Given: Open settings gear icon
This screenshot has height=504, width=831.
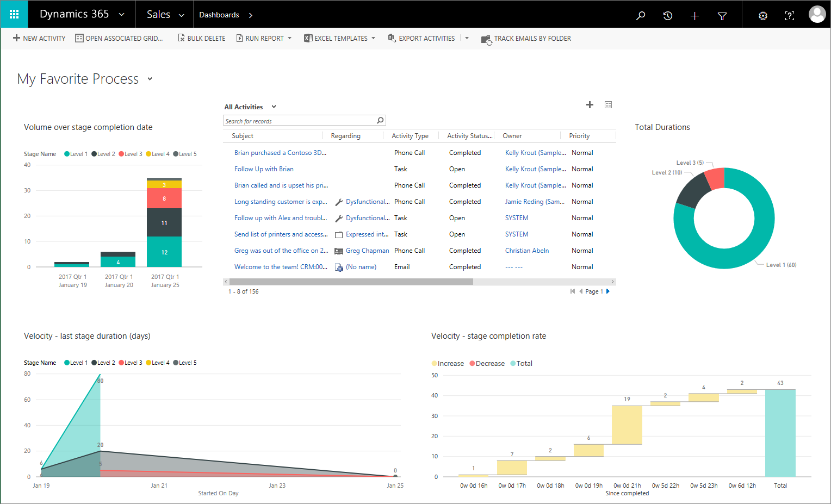Looking at the screenshot, I should click(763, 15).
